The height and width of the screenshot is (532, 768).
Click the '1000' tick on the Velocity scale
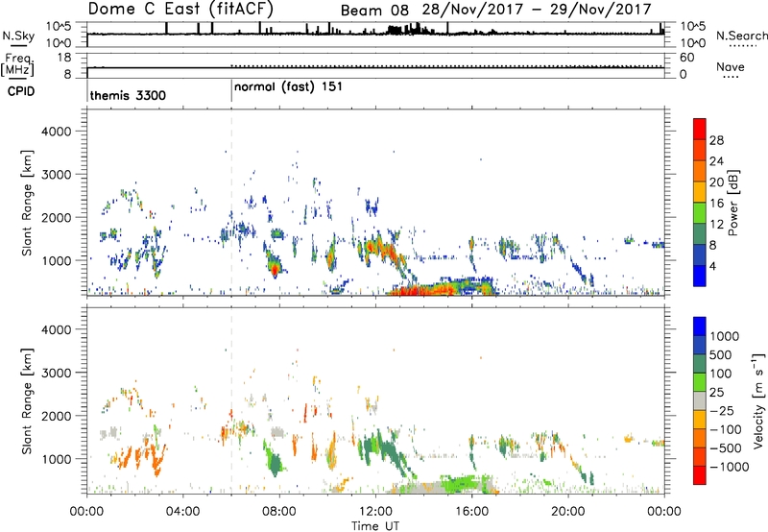pyautogui.click(x=724, y=336)
